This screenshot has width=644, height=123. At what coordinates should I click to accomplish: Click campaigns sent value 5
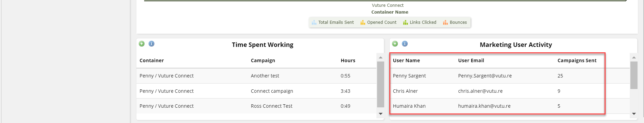pyautogui.click(x=559, y=106)
